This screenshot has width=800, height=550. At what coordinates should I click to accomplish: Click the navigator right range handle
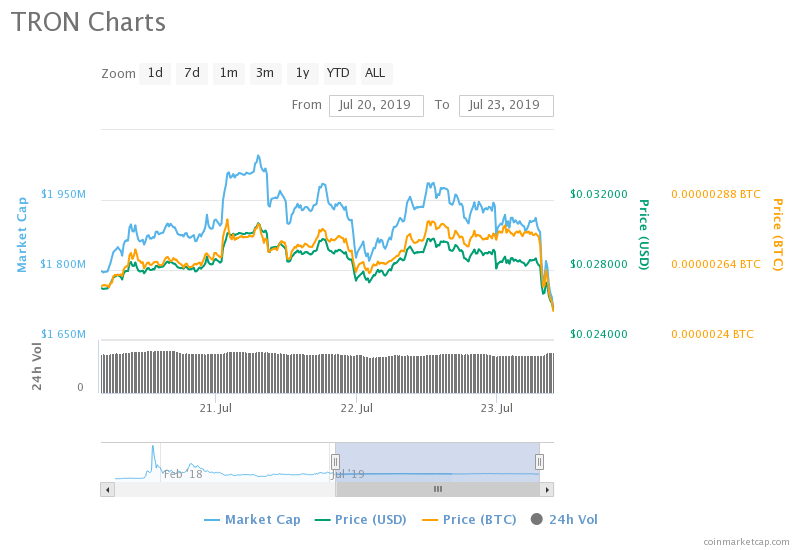coord(539,462)
